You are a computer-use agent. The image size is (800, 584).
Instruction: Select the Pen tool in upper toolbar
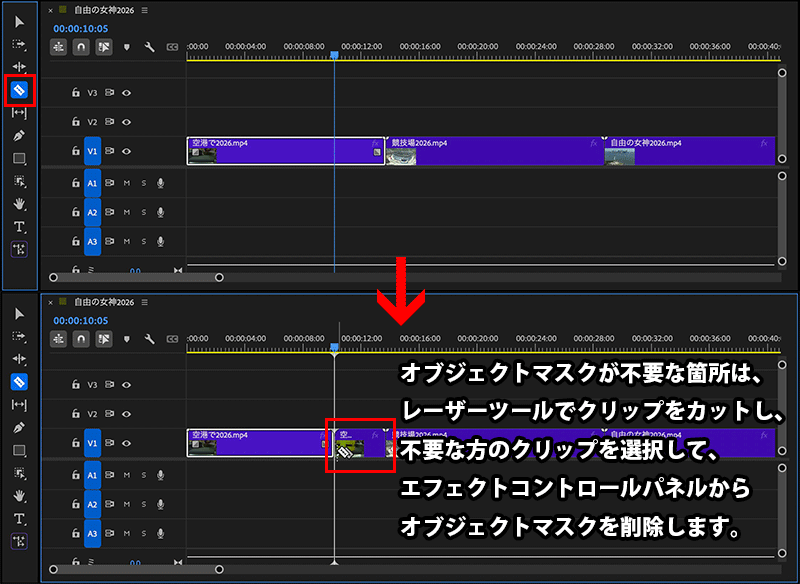[19, 135]
